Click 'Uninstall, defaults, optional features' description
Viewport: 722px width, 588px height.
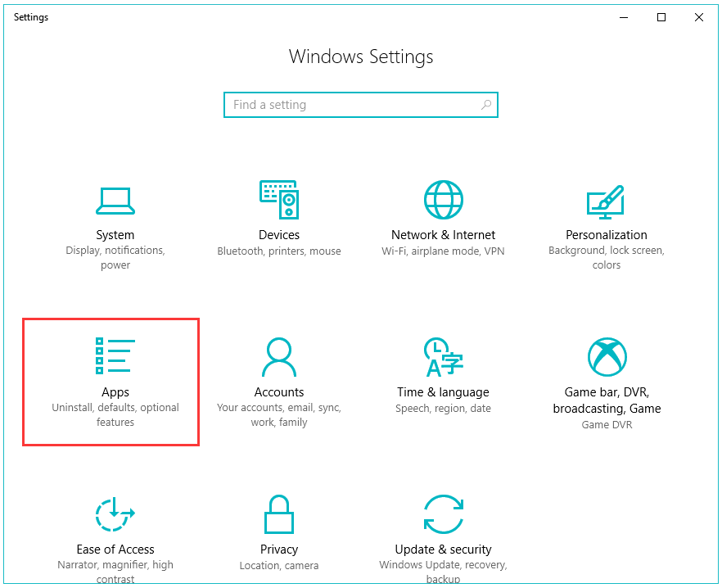coord(115,414)
